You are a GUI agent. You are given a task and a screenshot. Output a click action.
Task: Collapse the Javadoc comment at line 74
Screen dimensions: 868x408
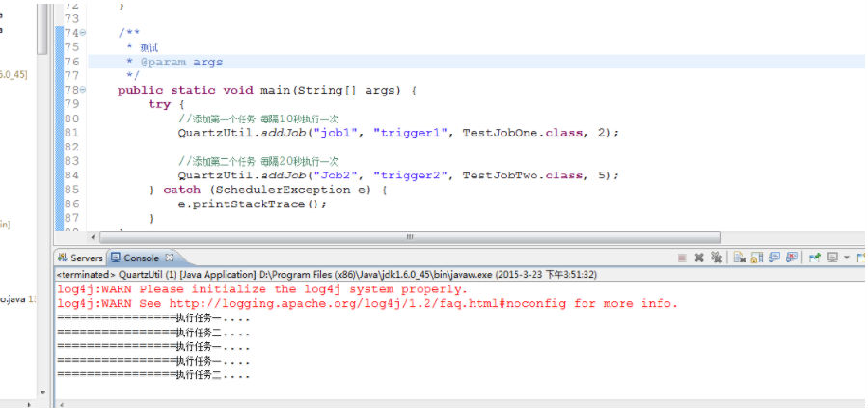point(83,33)
